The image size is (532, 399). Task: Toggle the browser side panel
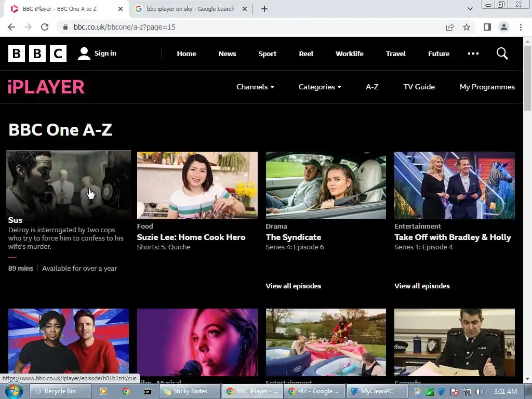click(x=487, y=27)
